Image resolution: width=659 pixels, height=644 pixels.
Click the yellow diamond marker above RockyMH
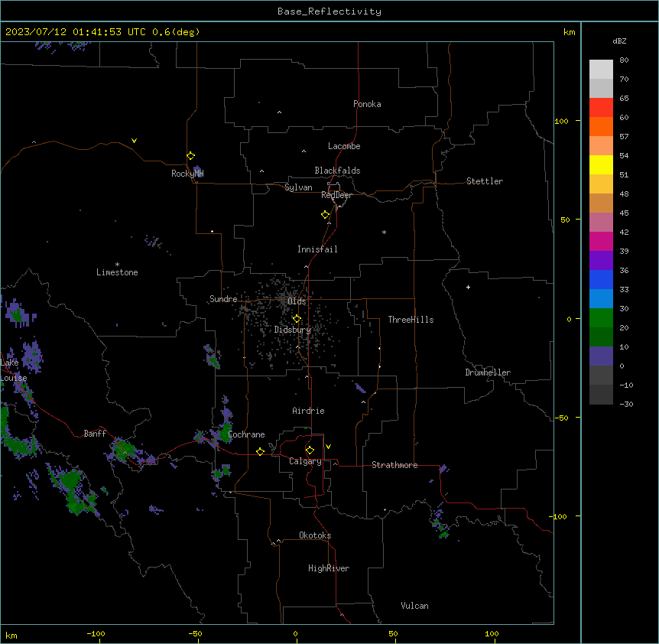coord(191,156)
